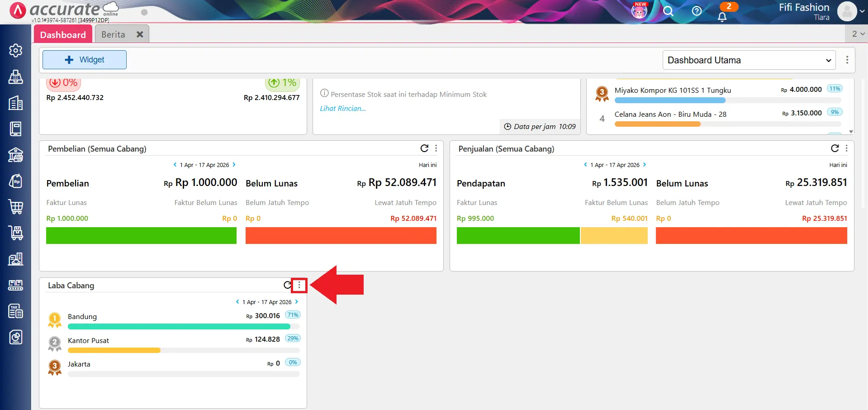Click the Data per jam 10:09 label
This screenshot has height=410, width=868.
tap(540, 127)
